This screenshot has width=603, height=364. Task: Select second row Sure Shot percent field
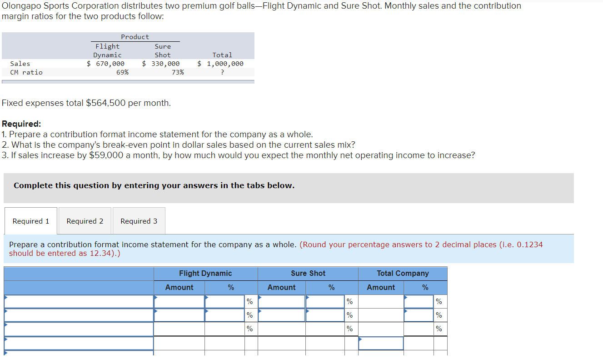point(325,315)
